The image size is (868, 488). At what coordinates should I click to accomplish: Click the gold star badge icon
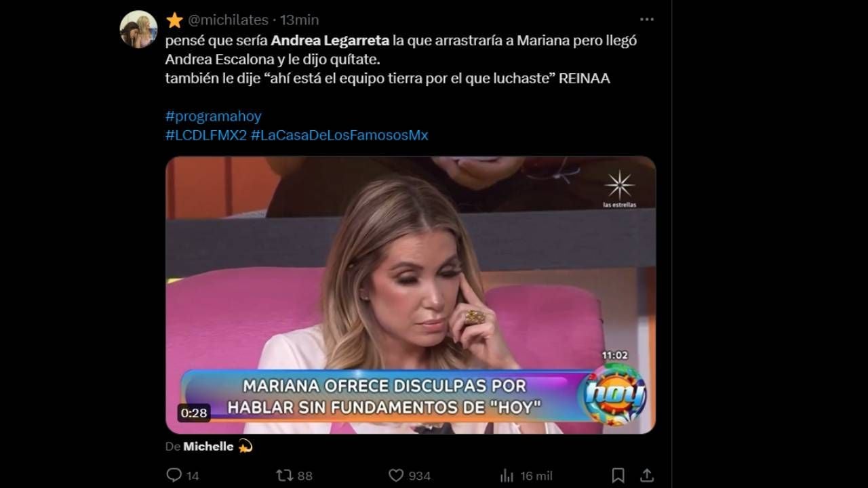[x=174, y=20]
